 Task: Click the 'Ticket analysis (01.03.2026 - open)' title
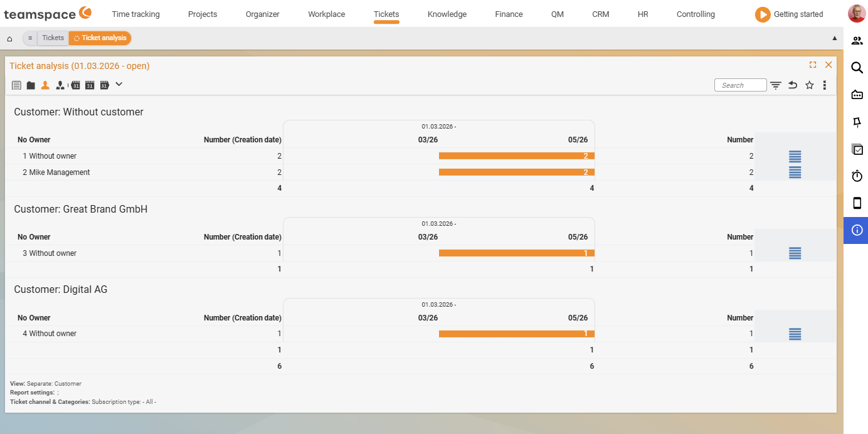coord(80,66)
